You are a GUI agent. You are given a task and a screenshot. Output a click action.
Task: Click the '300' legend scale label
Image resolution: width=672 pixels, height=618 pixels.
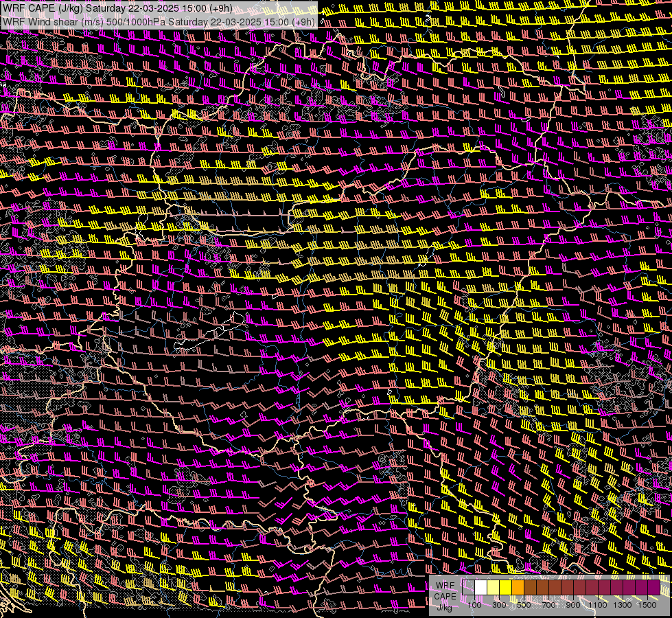[x=499, y=605]
